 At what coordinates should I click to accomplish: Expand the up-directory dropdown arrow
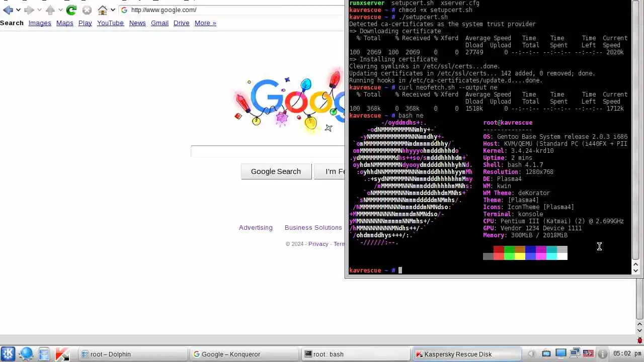60,10
